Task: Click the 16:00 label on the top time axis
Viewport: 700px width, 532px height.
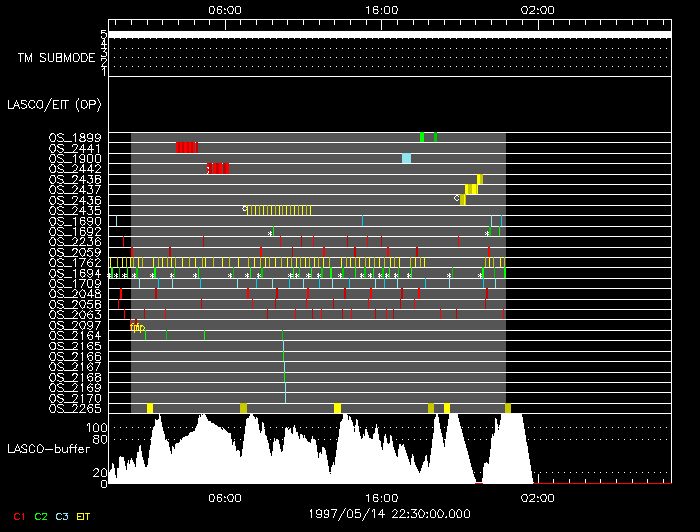Action: click(382, 9)
